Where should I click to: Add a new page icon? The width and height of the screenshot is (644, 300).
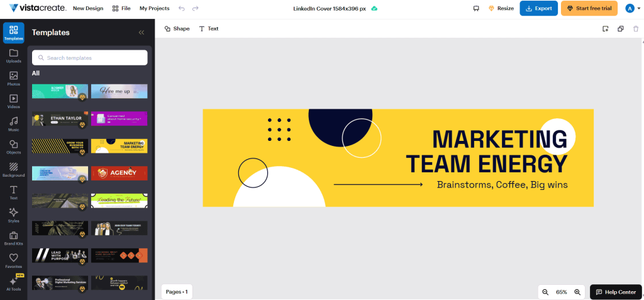605,29
